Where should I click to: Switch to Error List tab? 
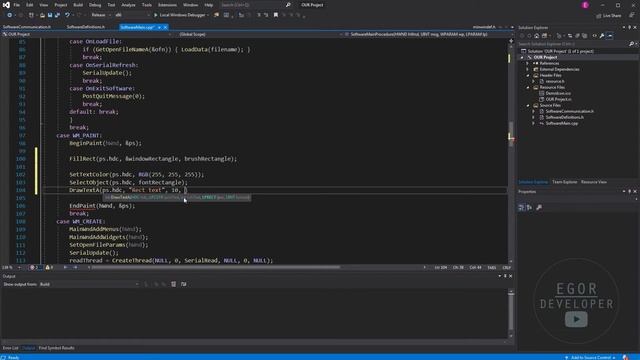pyautogui.click(x=10, y=348)
